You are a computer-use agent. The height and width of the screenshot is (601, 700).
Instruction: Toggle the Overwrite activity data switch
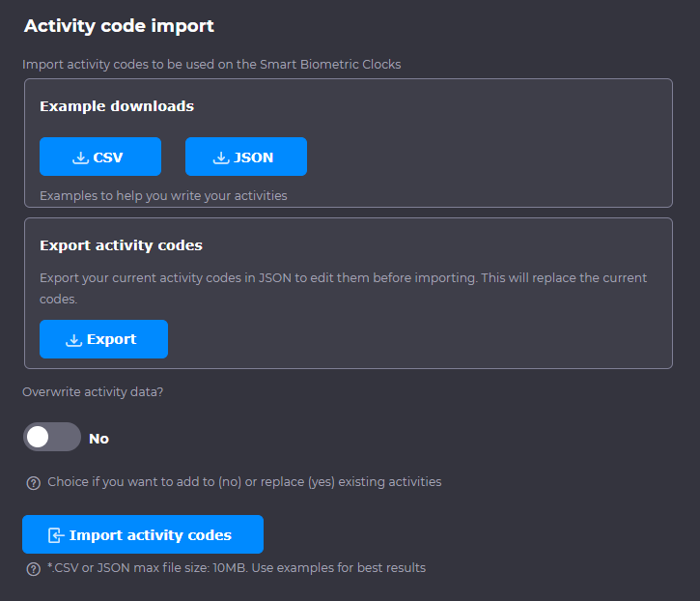52,438
